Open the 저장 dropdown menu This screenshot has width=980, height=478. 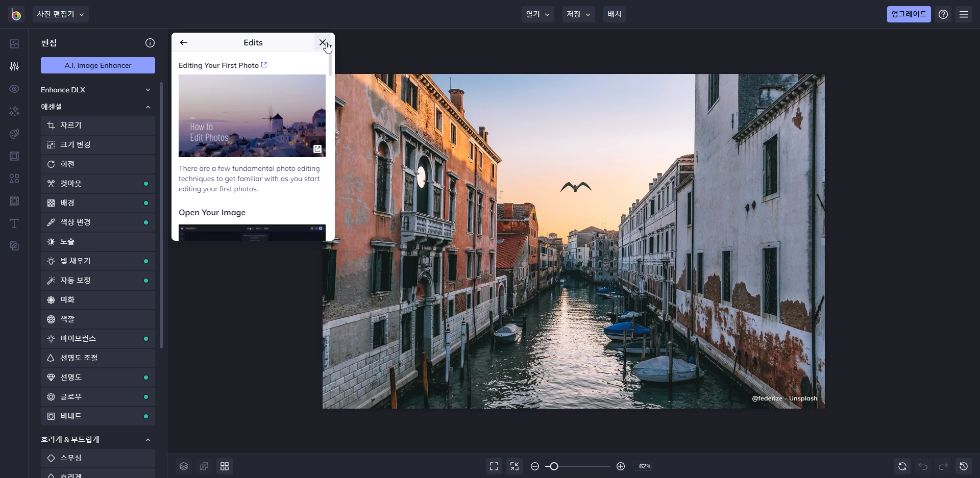tap(579, 14)
